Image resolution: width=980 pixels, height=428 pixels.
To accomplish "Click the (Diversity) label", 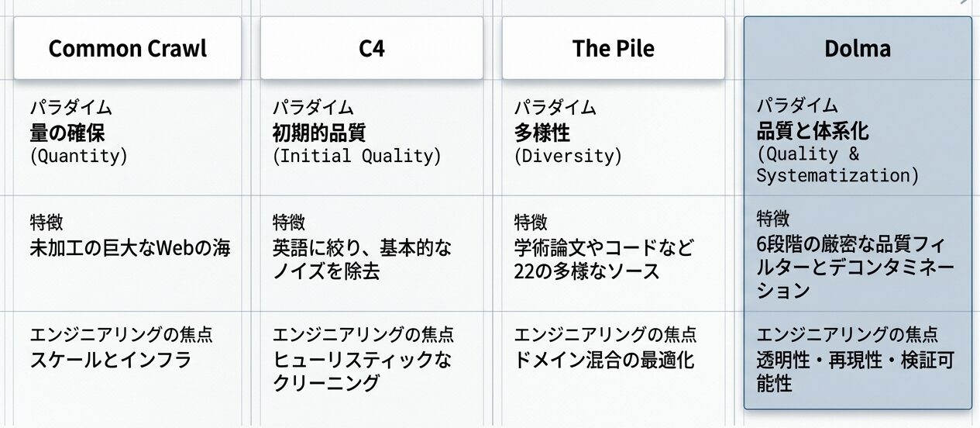I will tap(568, 156).
